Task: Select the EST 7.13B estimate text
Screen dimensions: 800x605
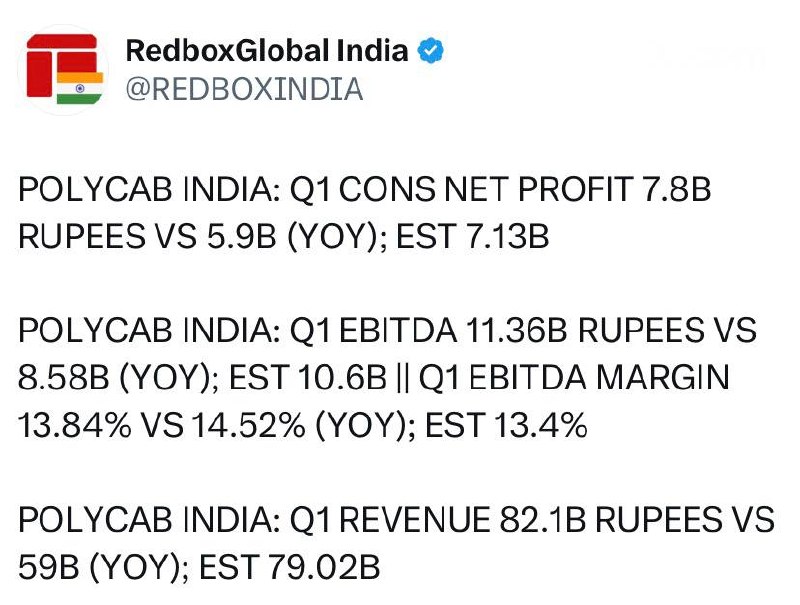Action: [x=472, y=237]
